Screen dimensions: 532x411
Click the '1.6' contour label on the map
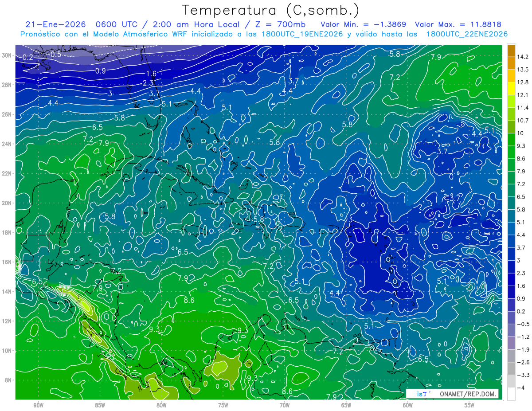[x=151, y=74]
